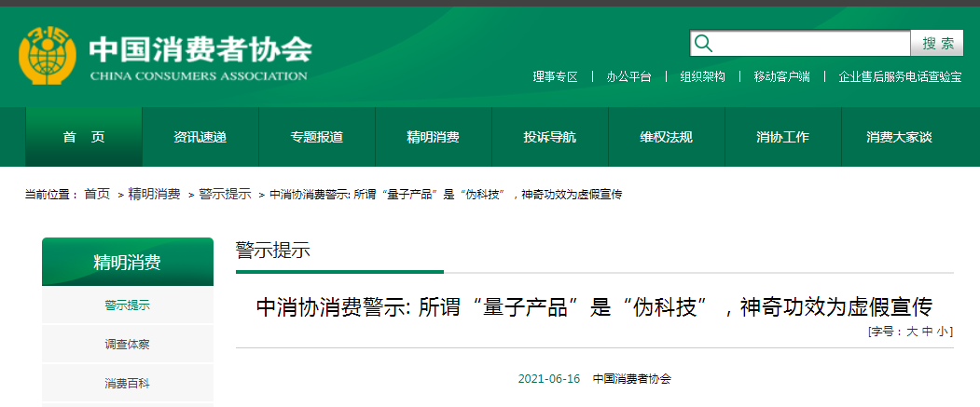Open the 维权法规 navigation tab

pyautogui.click(x=667, y=137)
